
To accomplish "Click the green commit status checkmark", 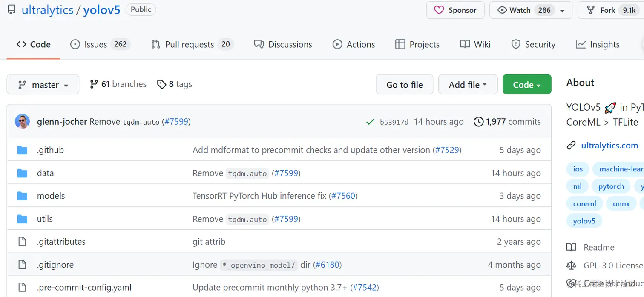I will tap(370, 122).
